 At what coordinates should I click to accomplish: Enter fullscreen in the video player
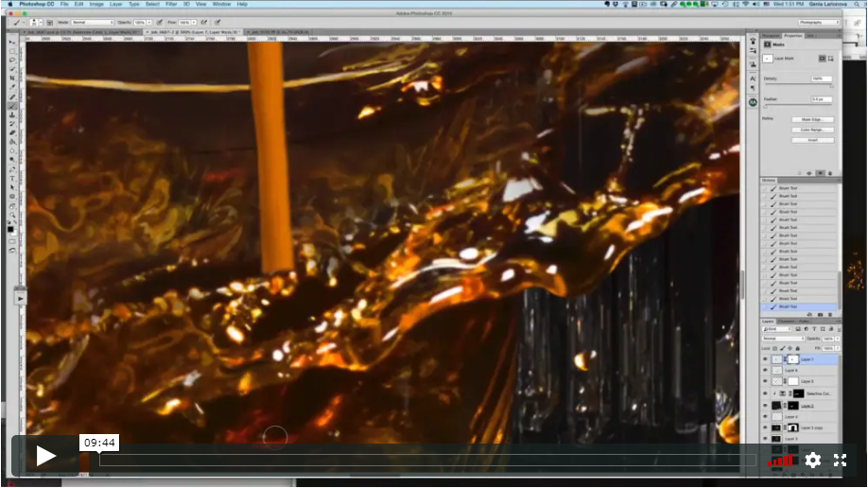[840, 460]
